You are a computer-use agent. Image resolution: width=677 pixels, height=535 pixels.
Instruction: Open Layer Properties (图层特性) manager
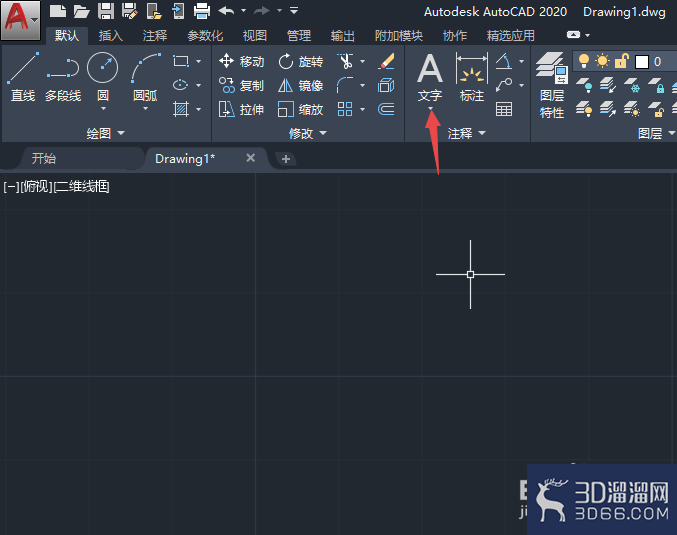coord(552,85)
